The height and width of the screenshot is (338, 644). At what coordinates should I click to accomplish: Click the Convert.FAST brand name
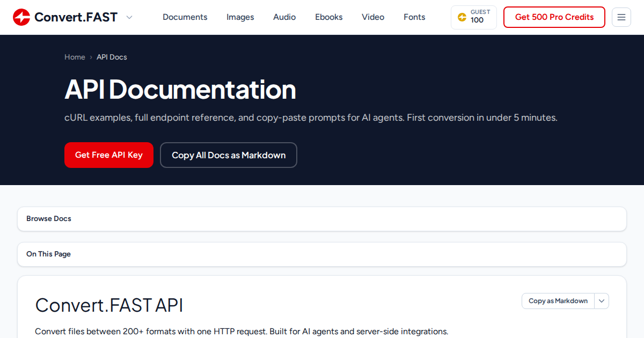[76, 17]
